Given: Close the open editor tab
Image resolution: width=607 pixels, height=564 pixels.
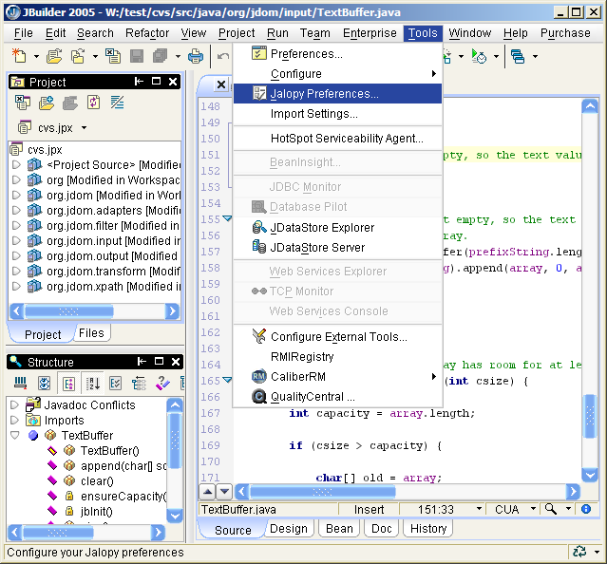Looking at the screenshot, I should click(221, 84).
